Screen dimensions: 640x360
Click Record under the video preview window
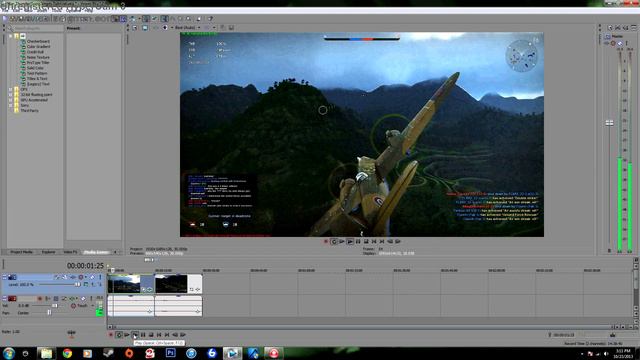pos(326,242)
